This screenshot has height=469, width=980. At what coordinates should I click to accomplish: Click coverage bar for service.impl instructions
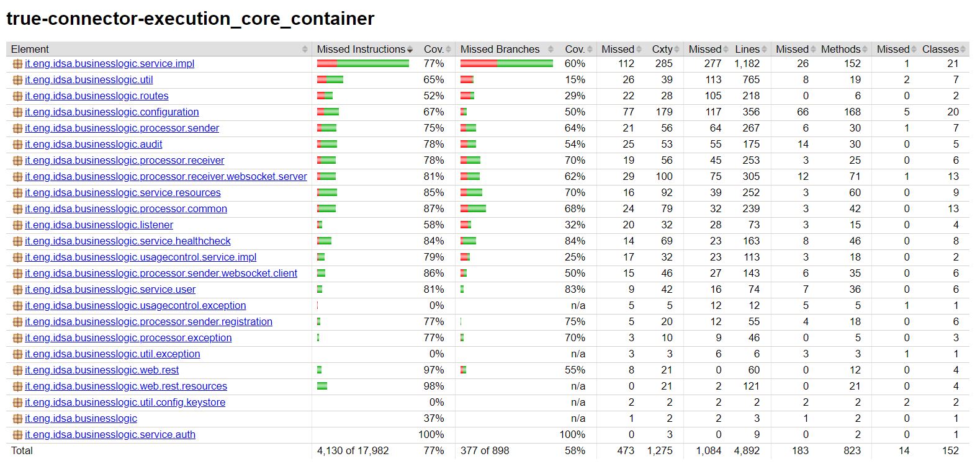[362, 64]
